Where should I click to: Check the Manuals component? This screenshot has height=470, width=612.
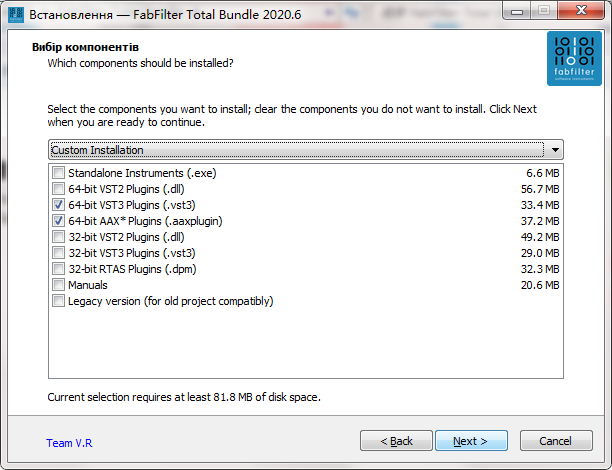(58, 285)
